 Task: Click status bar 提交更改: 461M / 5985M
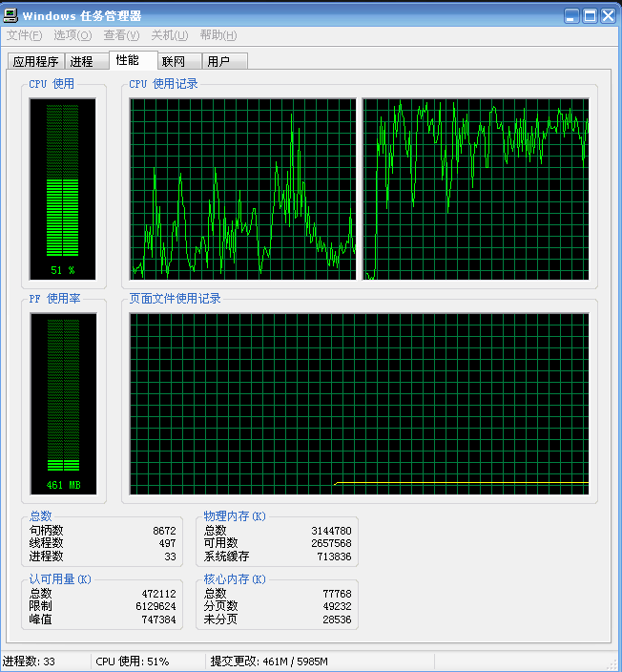pos(269,661)
